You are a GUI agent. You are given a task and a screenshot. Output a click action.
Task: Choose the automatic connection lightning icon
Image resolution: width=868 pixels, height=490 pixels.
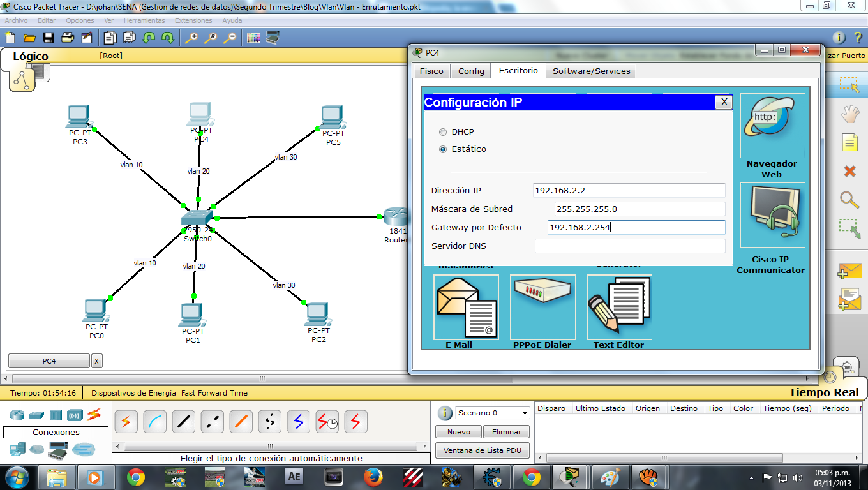[x=126, y=421]
